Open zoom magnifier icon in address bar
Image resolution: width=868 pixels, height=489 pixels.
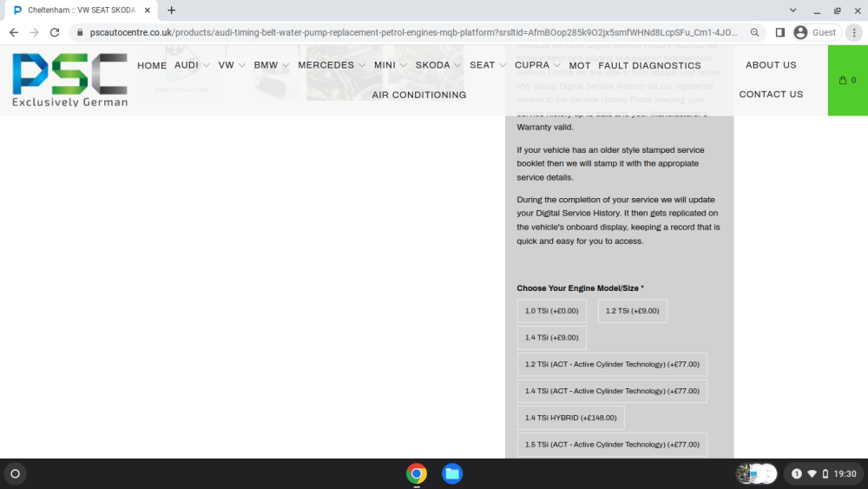tap(754, 33)
